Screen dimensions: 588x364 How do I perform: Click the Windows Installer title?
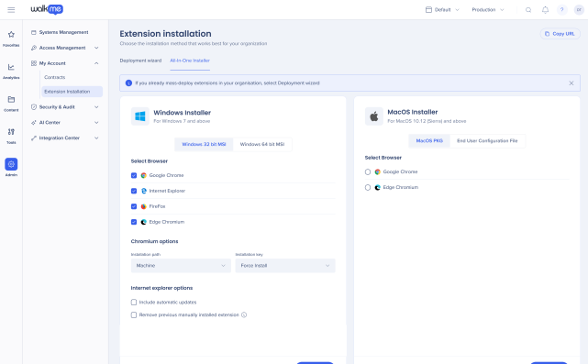tap(183, 113)
